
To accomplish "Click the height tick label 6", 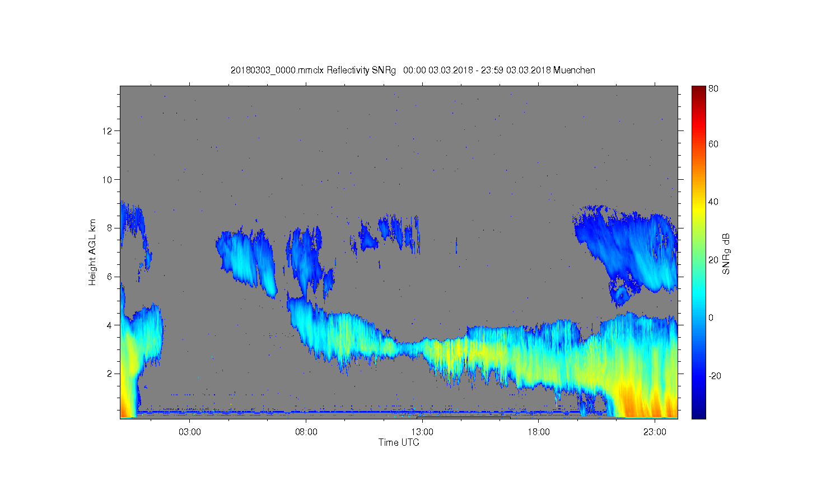I will point(110,277).
